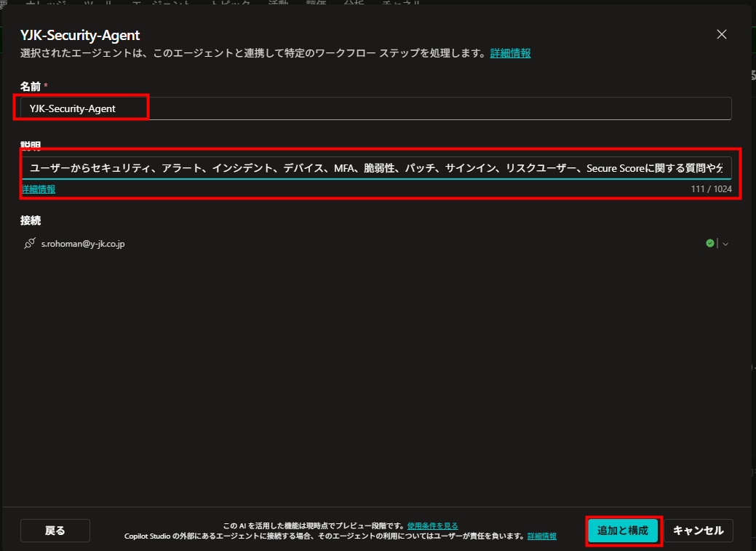Close the YJK-Security-Agent dialog with the X
This screenshot has width=756, height=551.
point(721,34)
